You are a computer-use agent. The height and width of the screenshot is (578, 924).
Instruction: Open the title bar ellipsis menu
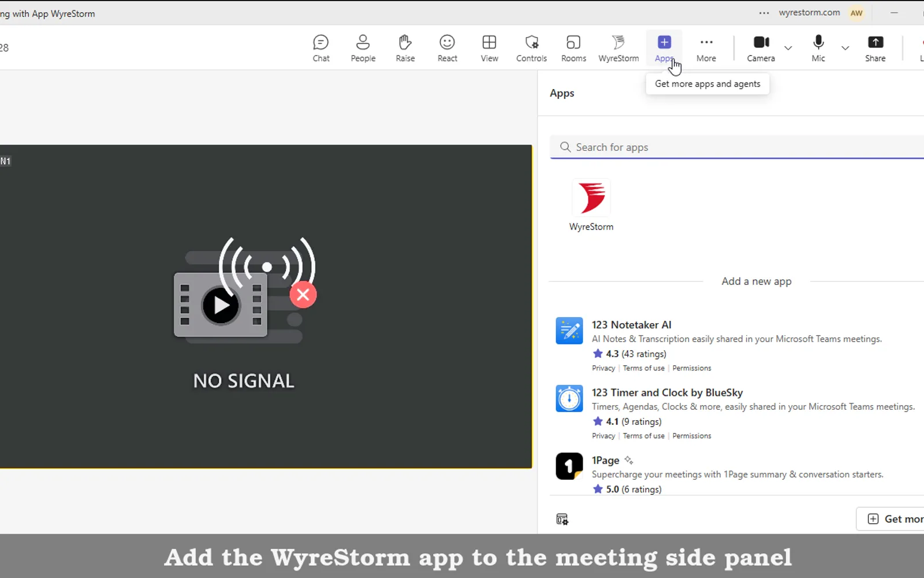764,13
